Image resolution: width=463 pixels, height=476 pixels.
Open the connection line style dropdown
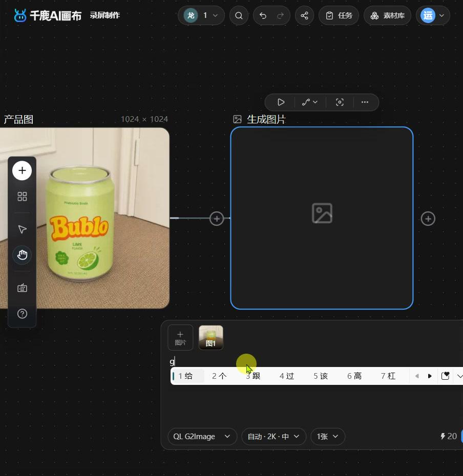[x=310, y=102]
